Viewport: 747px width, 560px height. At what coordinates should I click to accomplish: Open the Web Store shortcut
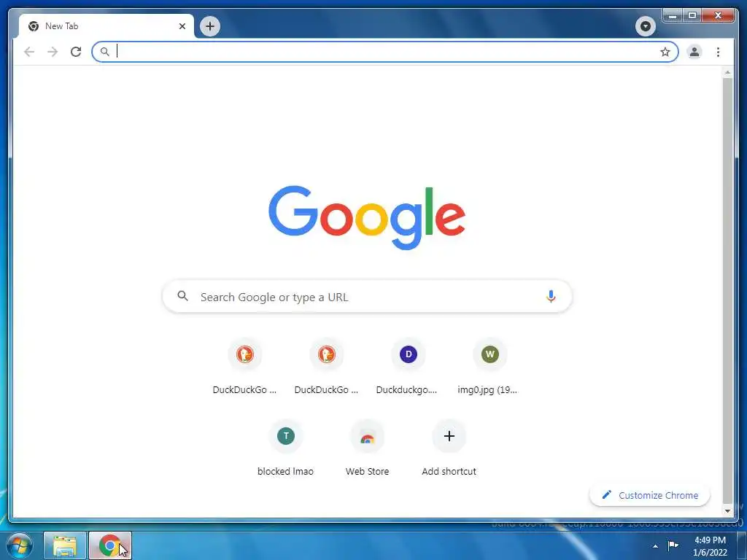tap(368, 436)
